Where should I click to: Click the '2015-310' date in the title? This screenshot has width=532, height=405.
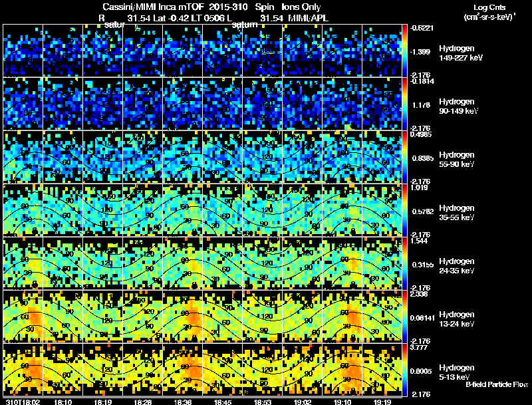[x=228, y=7]
